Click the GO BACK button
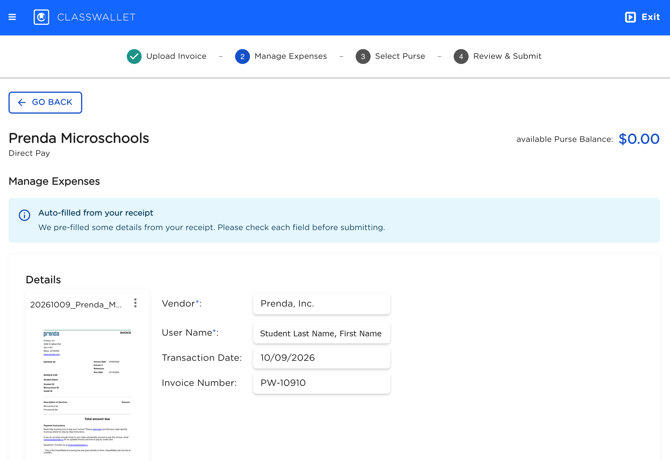 coord(45,103)
